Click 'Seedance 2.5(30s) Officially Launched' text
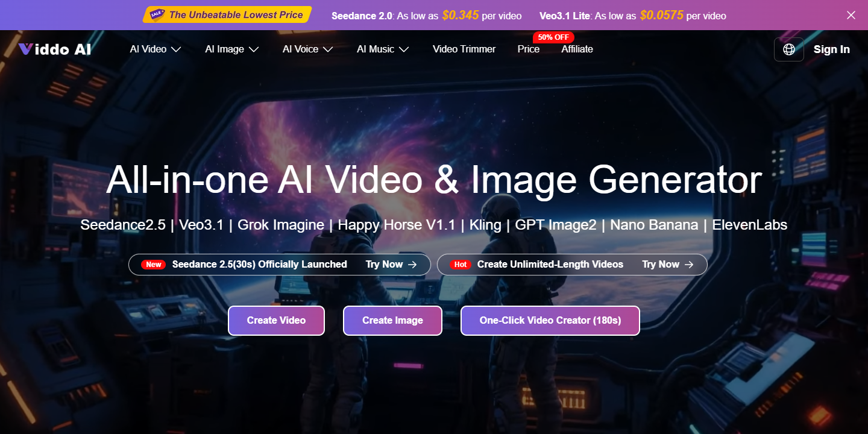This screenshot has height=434, width=868. point(260,265)
